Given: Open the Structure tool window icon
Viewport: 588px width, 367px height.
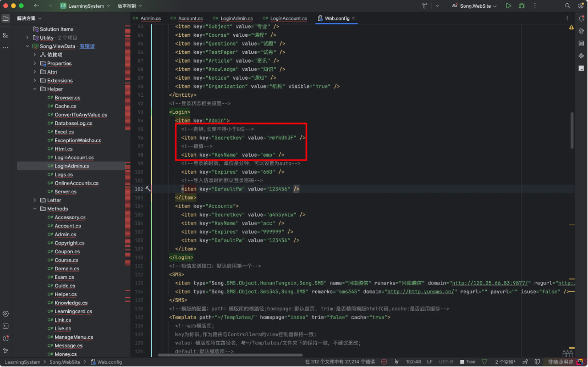Looking at the screenshot, I should coord(6,35).
